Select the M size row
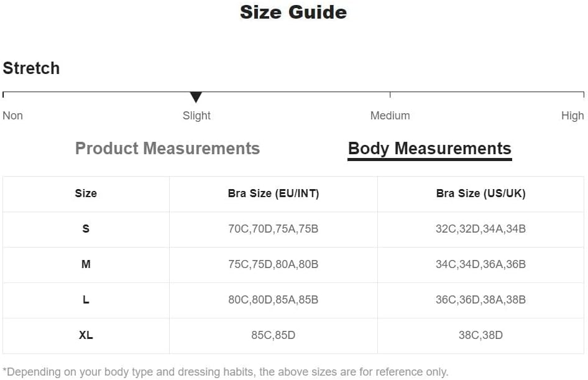 pos(293,265)
